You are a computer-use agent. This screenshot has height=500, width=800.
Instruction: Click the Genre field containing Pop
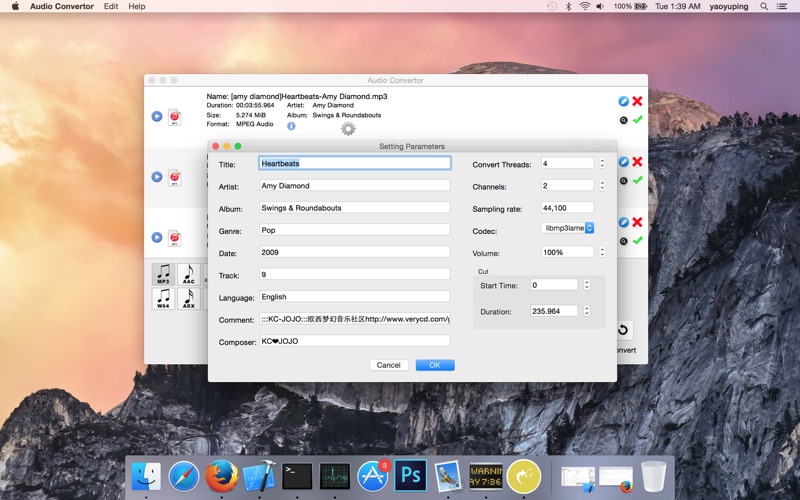coord(355,230)
